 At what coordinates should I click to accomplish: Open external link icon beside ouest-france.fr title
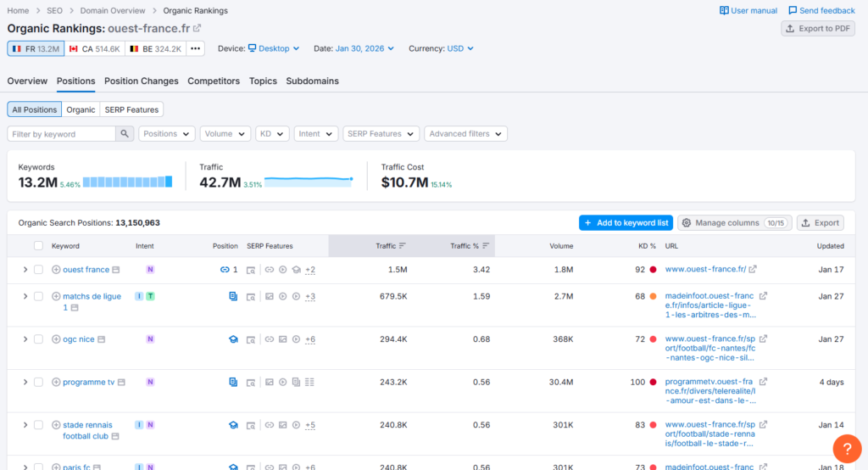pos(197,28)
